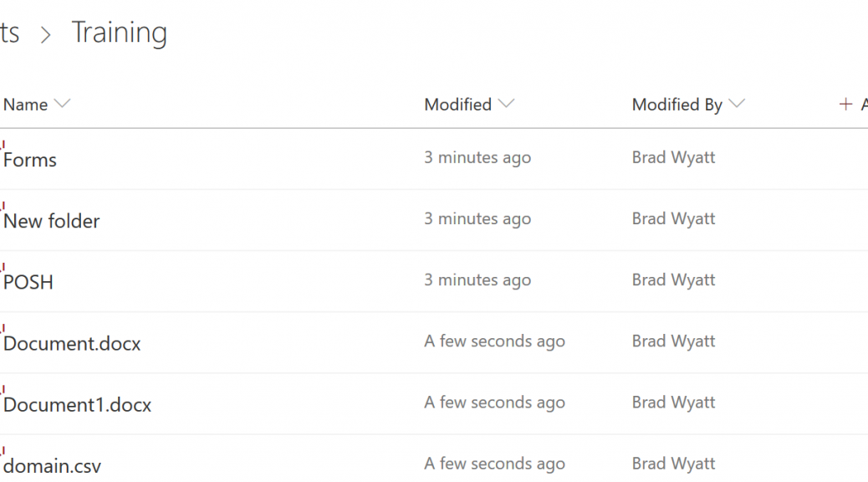This screenshot has height=482, width=868.
Task: Click the plus icon to add column
Action: click(845, 104)
